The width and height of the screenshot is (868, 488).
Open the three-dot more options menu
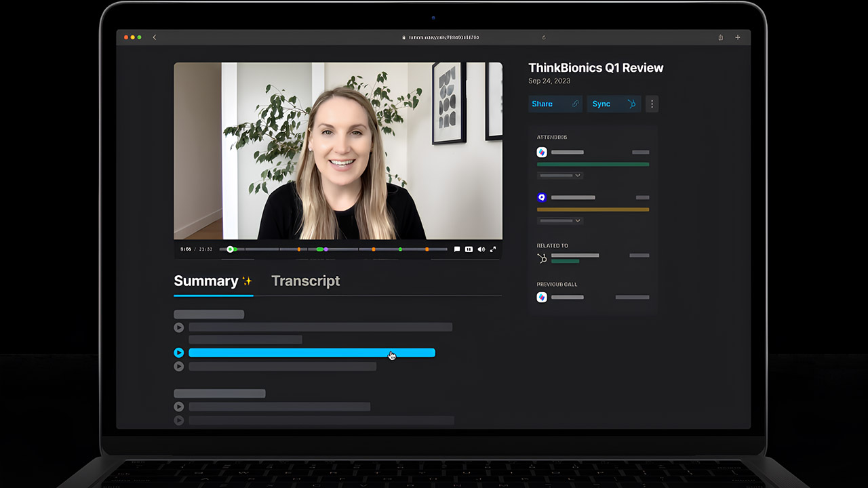click(x=652, y=104)
